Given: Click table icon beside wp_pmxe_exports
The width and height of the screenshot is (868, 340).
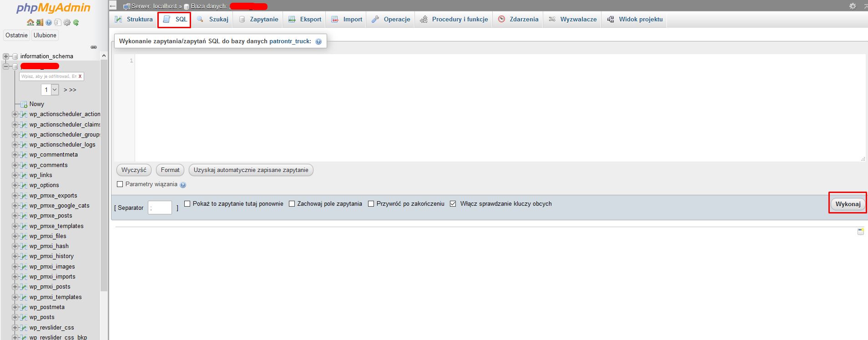Looking at the screenshot, I should 24,196.
